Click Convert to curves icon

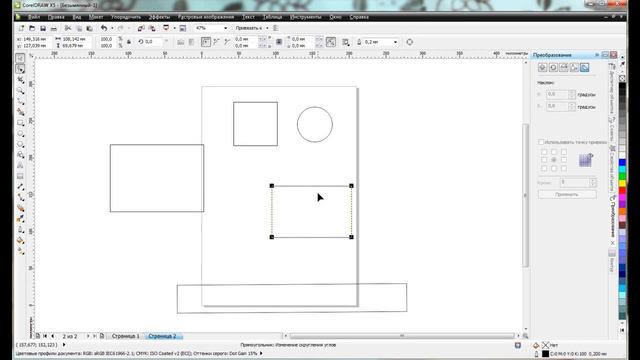point(409,42)
